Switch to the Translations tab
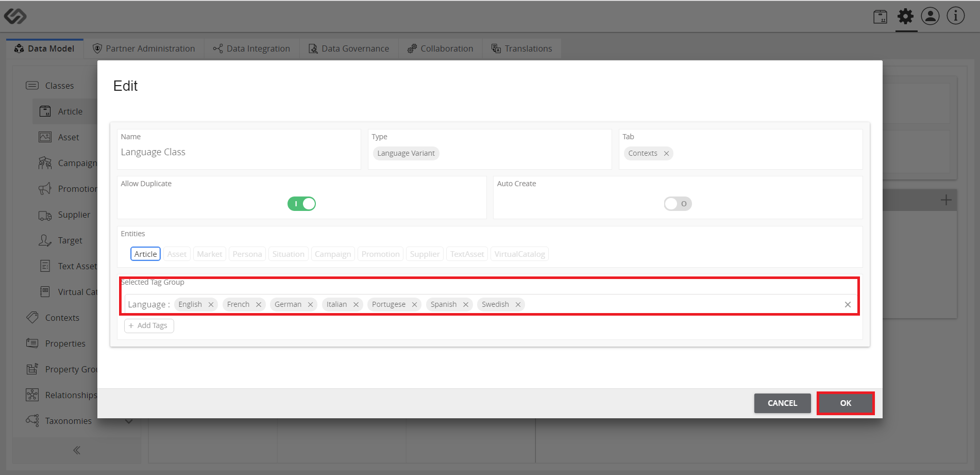Screen dimensions: 980x475 522,48
